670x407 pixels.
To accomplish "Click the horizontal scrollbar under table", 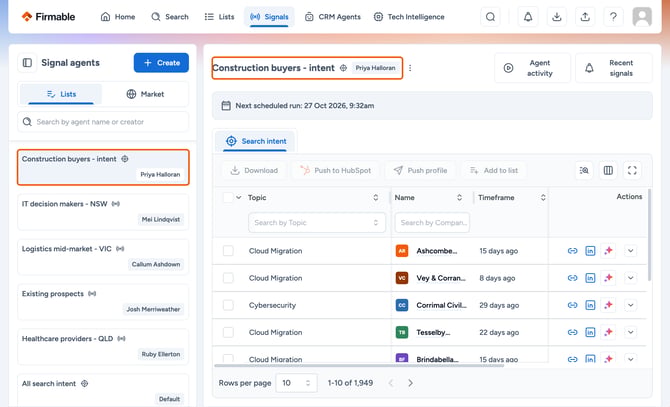I will tap(359, 366).
